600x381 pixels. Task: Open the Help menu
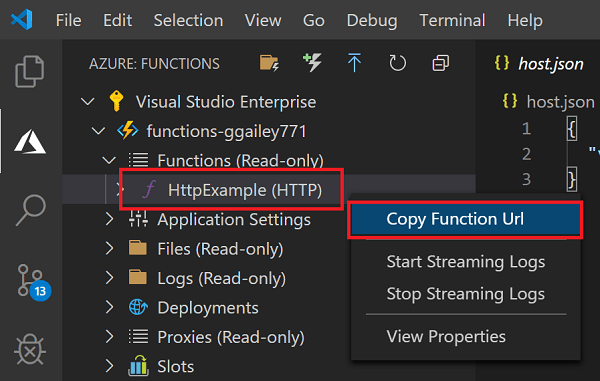(x=525, y=21)
